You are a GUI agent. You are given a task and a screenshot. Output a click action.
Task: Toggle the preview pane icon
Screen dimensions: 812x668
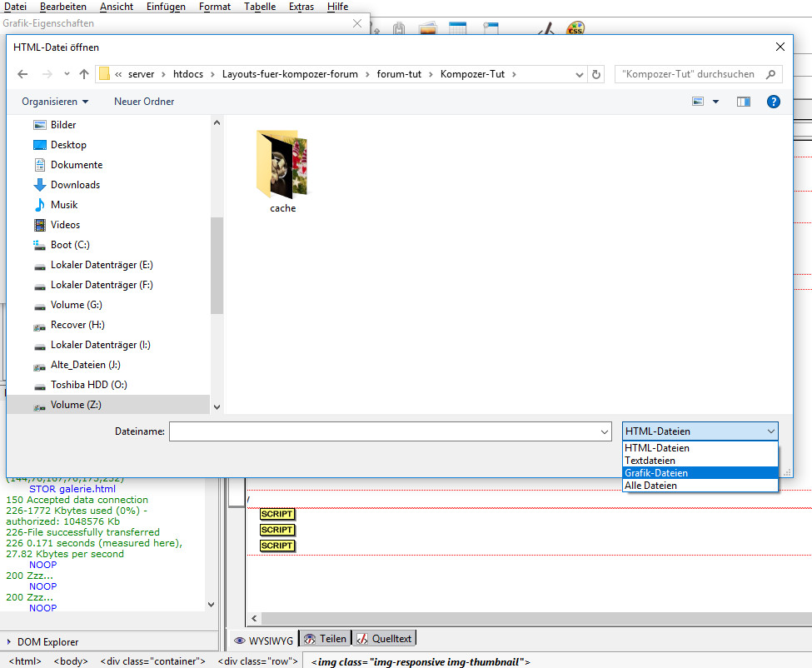744,102
